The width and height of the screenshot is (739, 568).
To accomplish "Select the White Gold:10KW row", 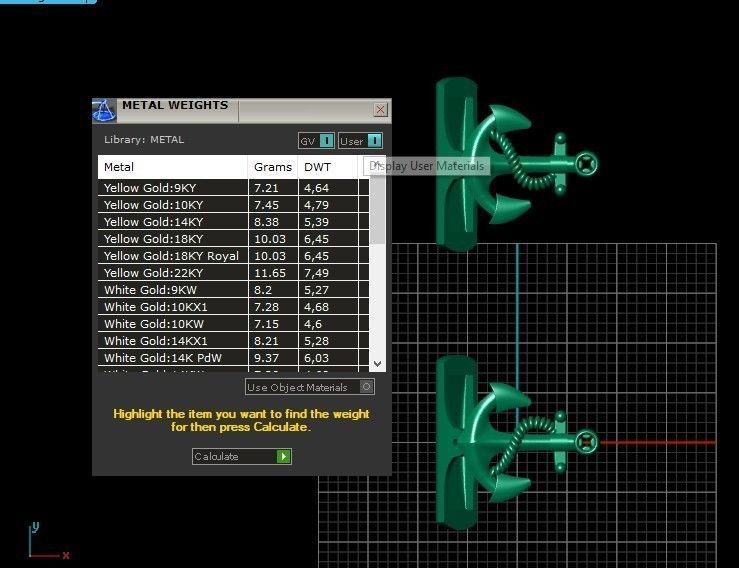I will pos(233,323).
